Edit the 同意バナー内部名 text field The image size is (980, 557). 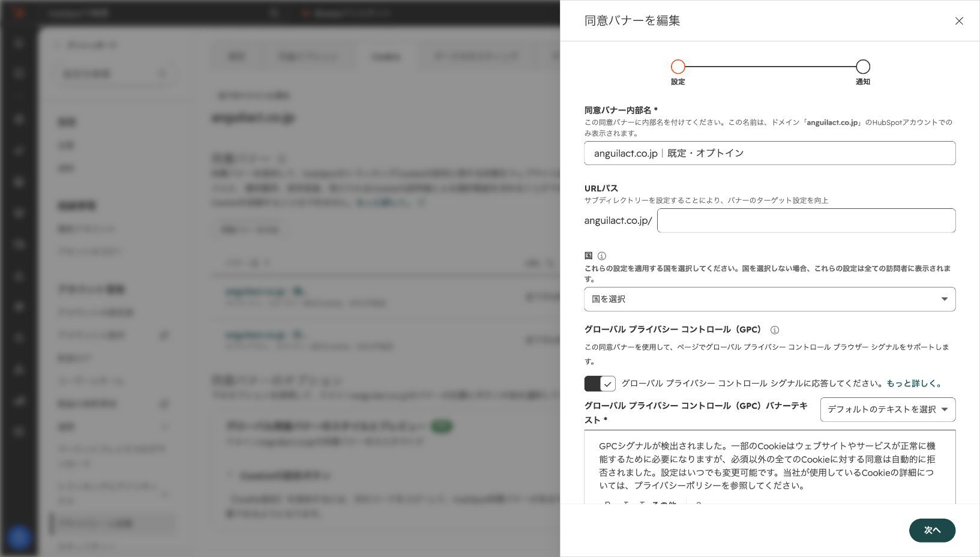(770, 153)
